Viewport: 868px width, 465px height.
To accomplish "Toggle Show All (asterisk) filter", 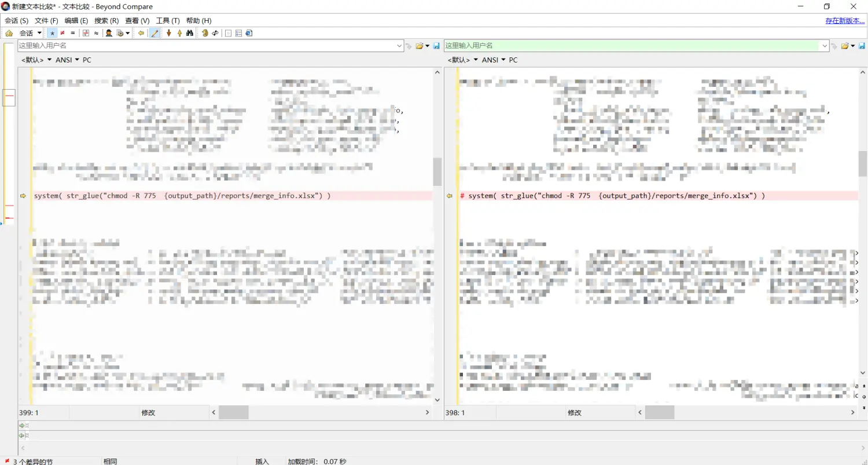I will point(52,33).
